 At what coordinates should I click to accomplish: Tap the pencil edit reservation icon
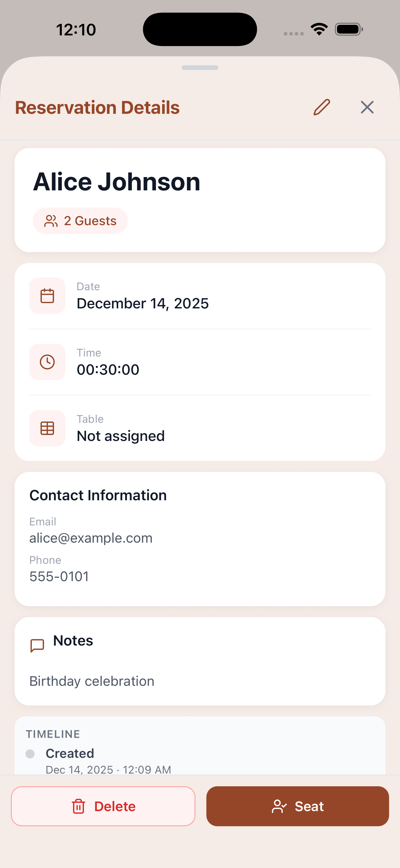(322, 107)
